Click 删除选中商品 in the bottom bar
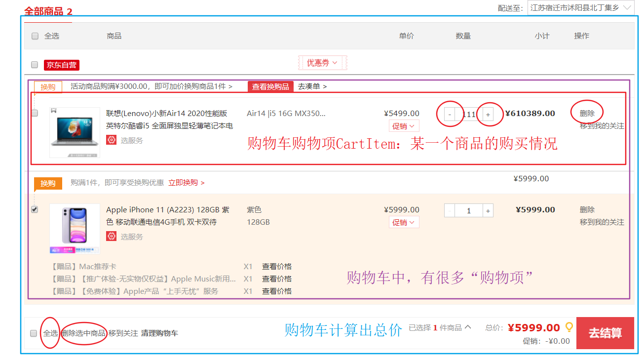 83,333
